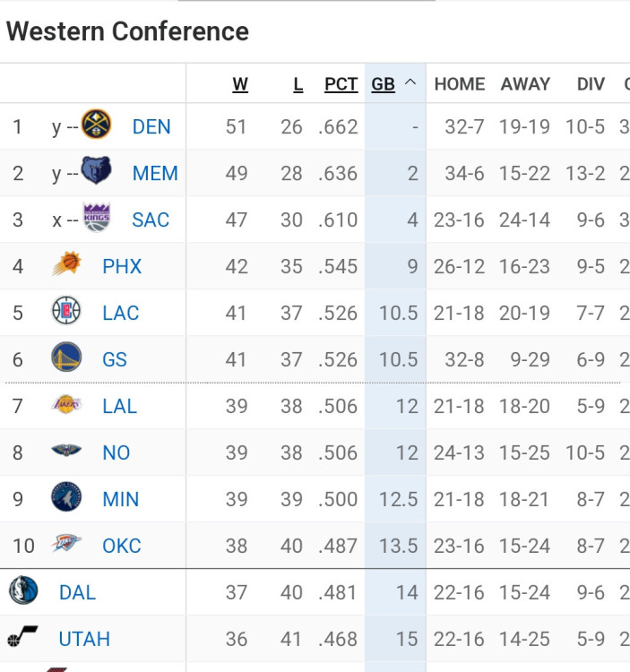Viewport: 630px width, 672px height.
Task: Open the MIN team link
Action: point(121,500)
